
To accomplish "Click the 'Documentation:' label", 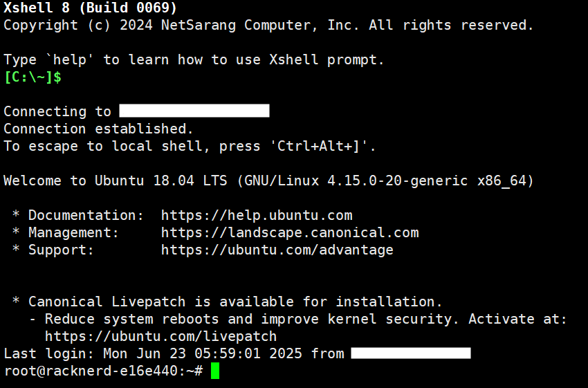I will point(86,216).
